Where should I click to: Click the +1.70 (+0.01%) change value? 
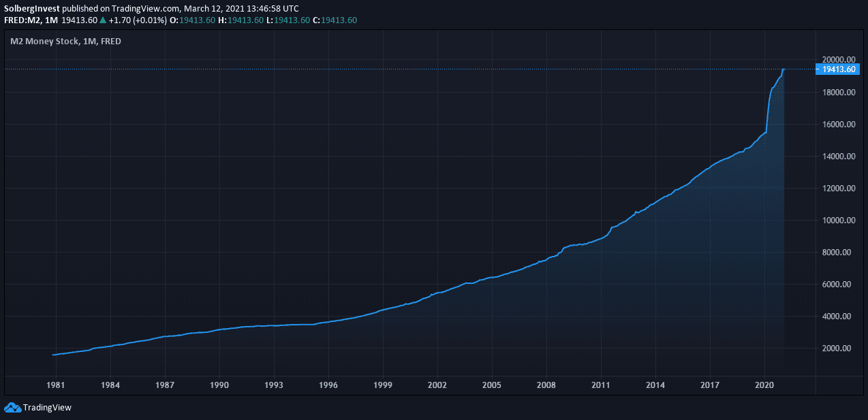(x=138, y=20)
